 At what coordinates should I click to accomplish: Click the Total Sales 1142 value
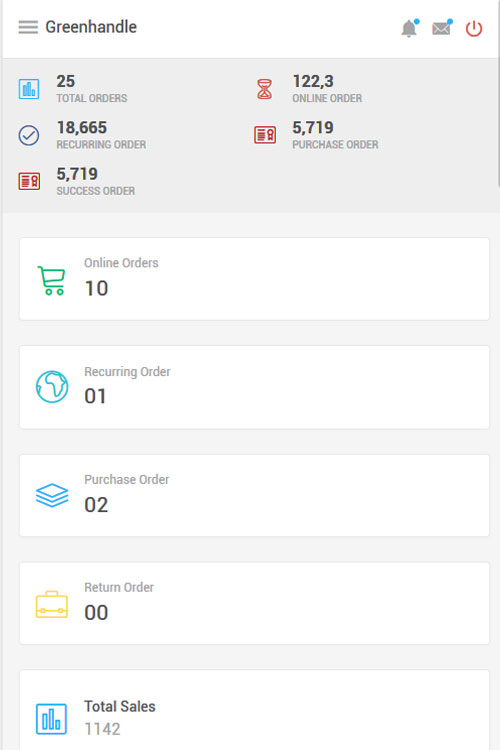tap(102, 729)
